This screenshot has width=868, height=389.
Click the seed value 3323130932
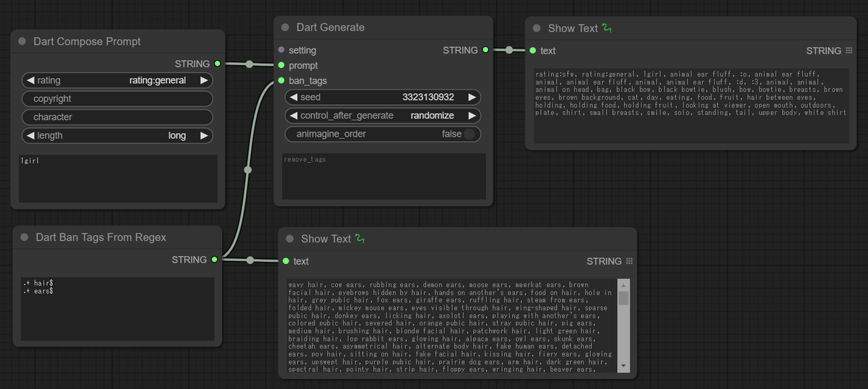pyautogui.click(x=428, y=97)
